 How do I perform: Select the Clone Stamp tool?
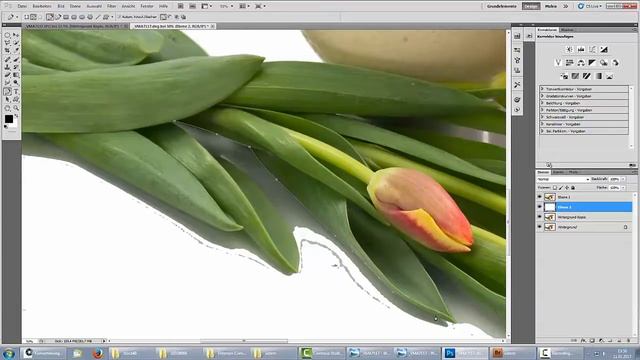7,67
